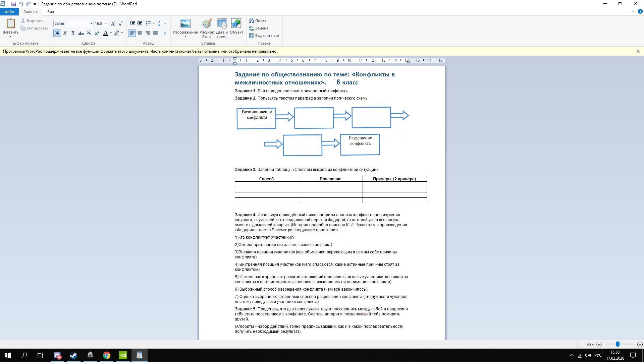This screenshot has width=644, height=362.
Task: Click Выделить все to select all
Action: pos(264,36)
